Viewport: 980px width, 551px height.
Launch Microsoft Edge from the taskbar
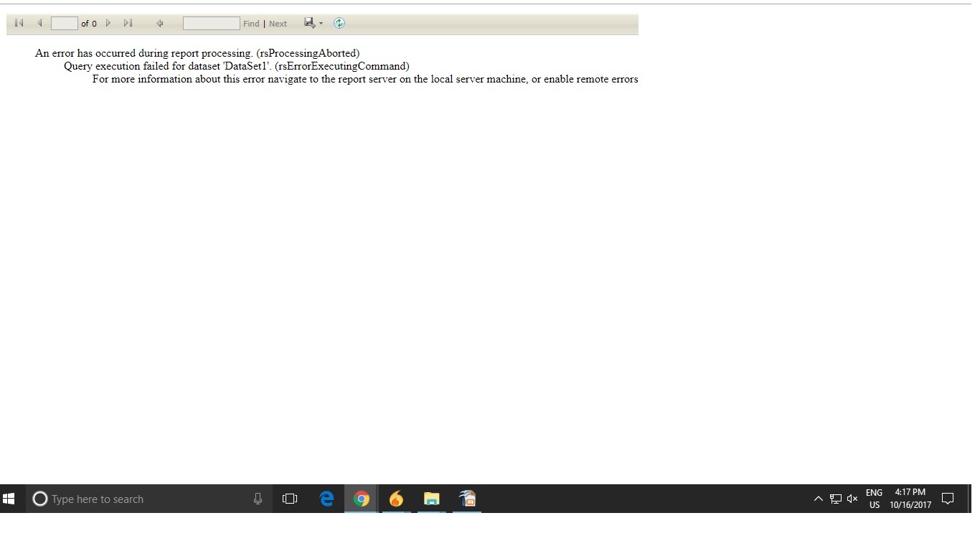click(x=326, y=499)
